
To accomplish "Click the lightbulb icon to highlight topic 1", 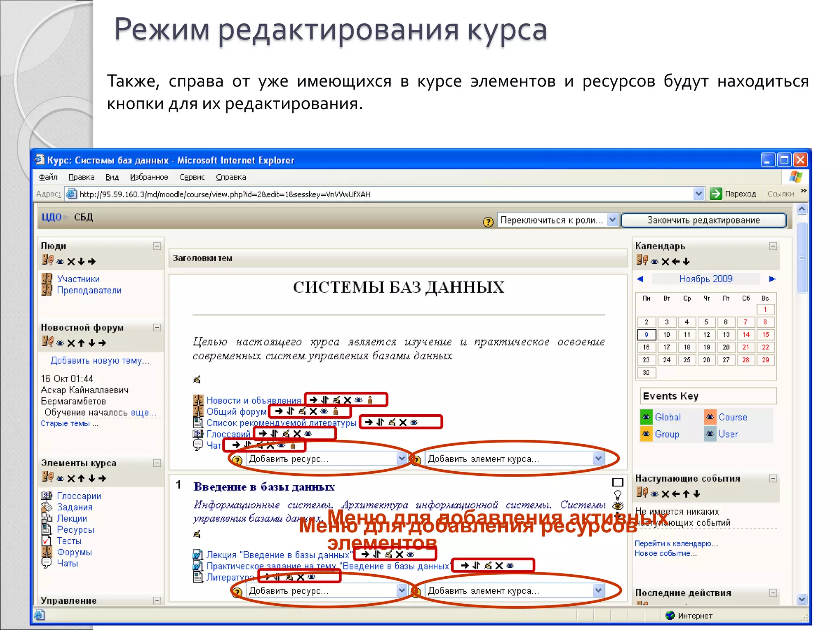I will click(x=618, y=495).
